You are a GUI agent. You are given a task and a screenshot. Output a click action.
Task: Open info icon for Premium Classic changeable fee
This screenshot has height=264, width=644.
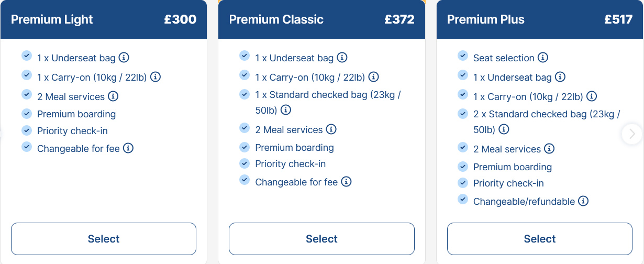tap(346, 182)
